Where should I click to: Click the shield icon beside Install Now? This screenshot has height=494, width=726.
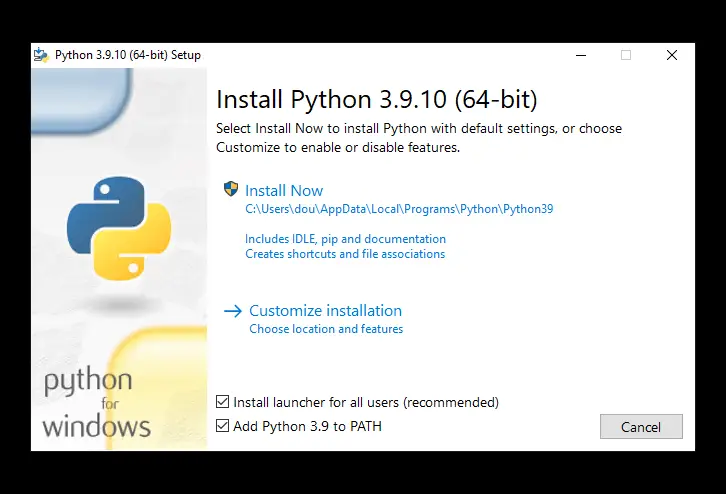coord(231,190)
